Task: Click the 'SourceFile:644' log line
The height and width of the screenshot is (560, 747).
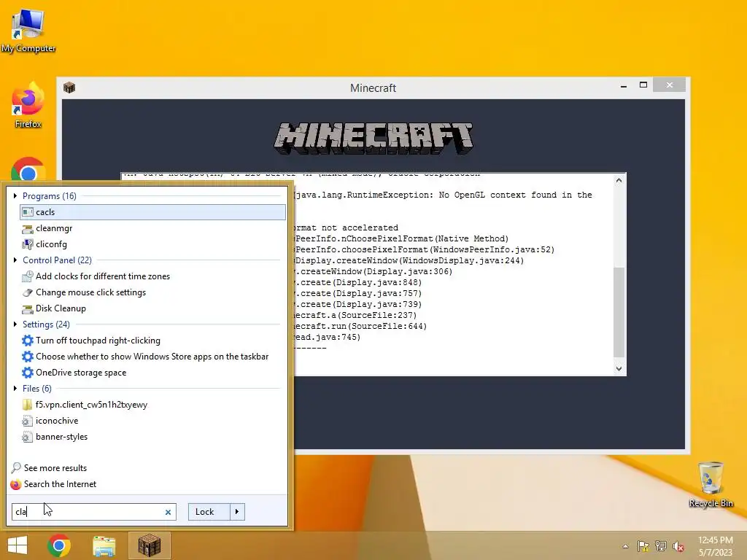Action: (x=360, y=326)
